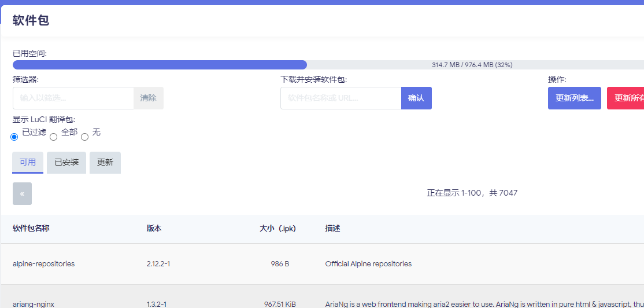This screenshot has height=308, width=644.
Task: Focus the 筛选器 filter input field
Action: (x=73, y=98)
